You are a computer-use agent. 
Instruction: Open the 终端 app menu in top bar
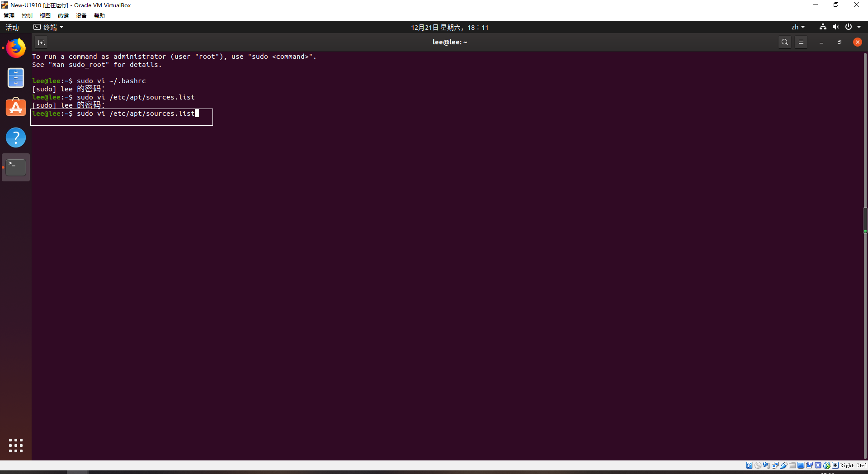[49, 27]
